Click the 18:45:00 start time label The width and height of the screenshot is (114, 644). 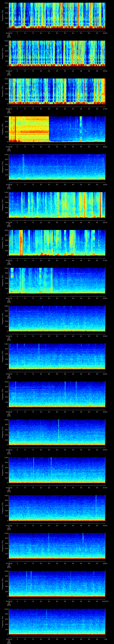tap(9, 71)
